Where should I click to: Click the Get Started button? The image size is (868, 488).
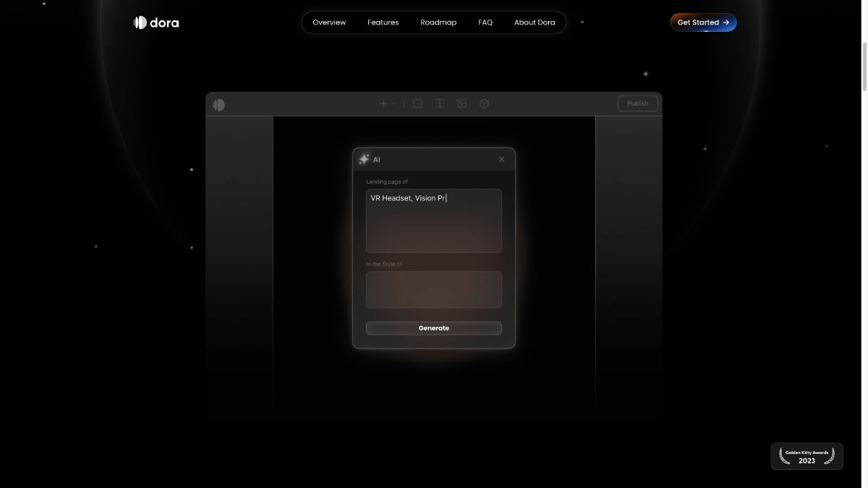[x=702, y=22]
